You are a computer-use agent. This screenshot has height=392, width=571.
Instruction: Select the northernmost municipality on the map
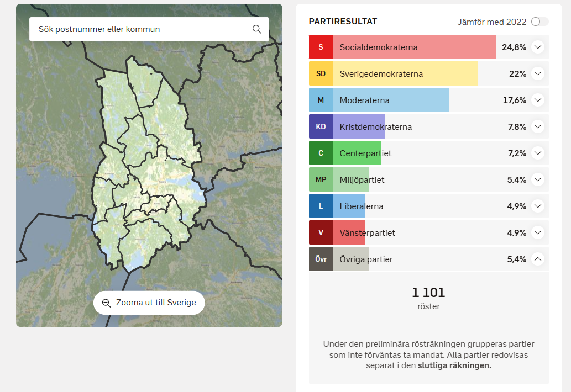[144, 82]
